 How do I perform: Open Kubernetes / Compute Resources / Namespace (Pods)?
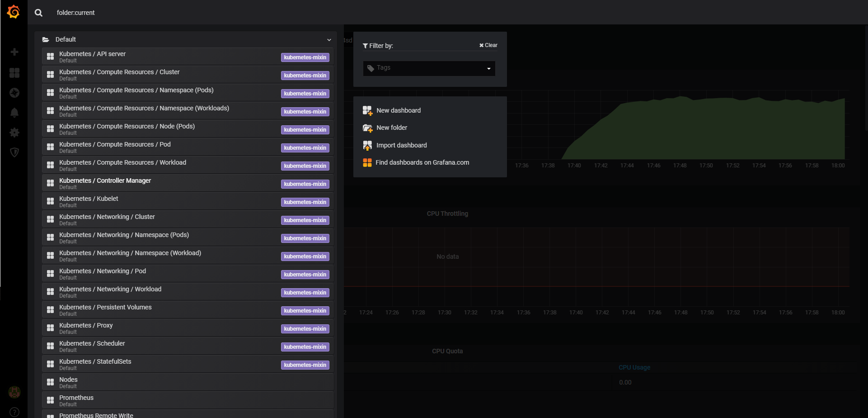(188, 93)
